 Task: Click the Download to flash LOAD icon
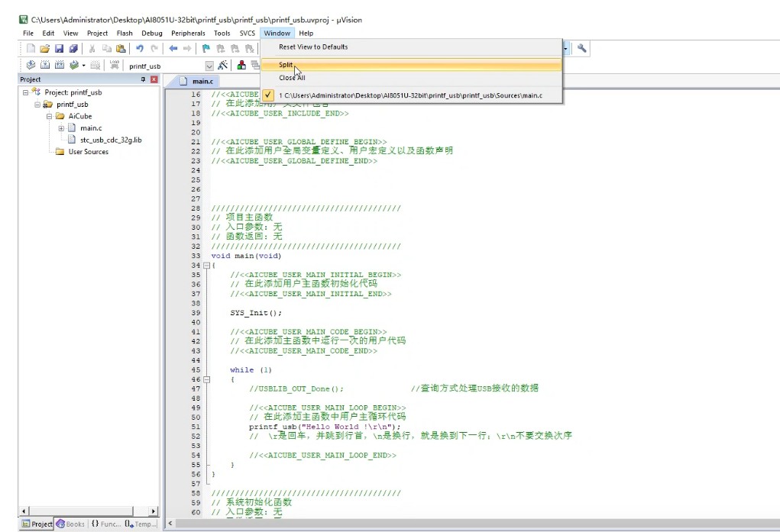[115, 66]
